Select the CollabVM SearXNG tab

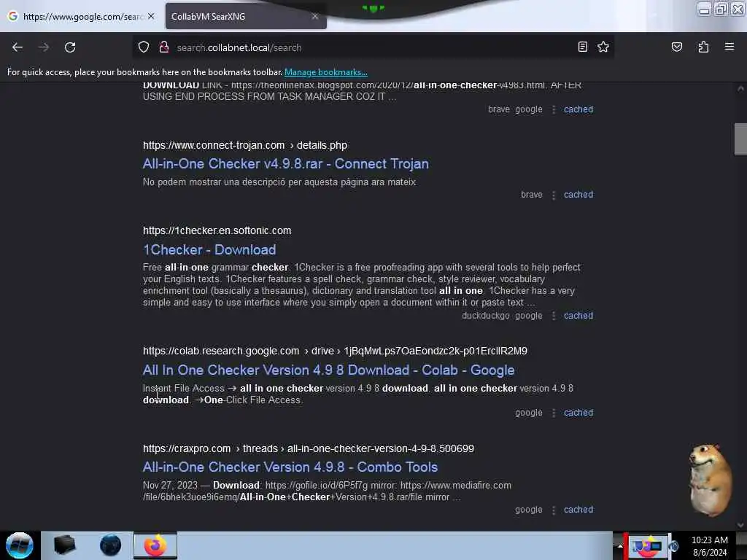246,16
